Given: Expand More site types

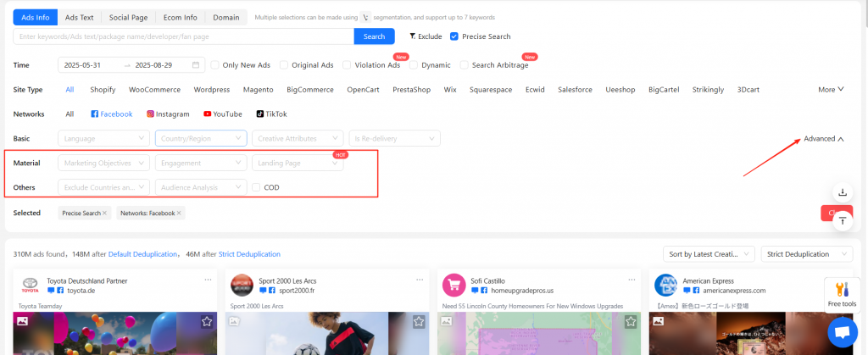Looking at the screenshot, I should (831, 90).
